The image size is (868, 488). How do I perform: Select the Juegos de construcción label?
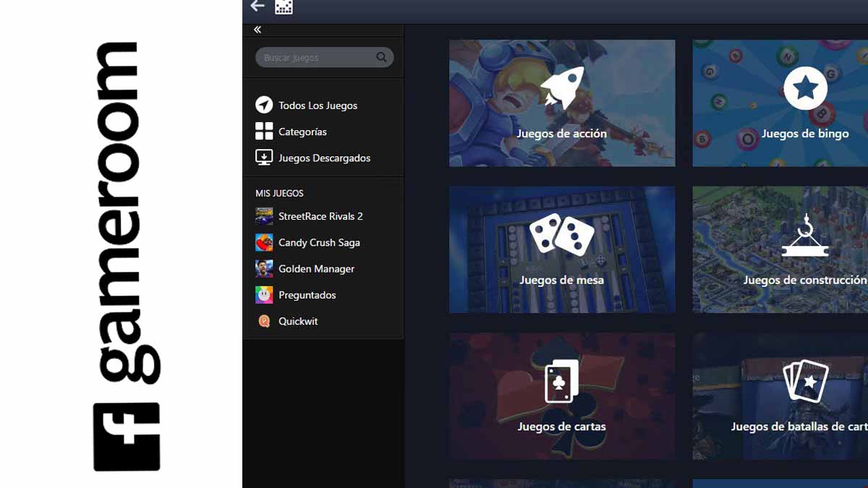[806, 280]
